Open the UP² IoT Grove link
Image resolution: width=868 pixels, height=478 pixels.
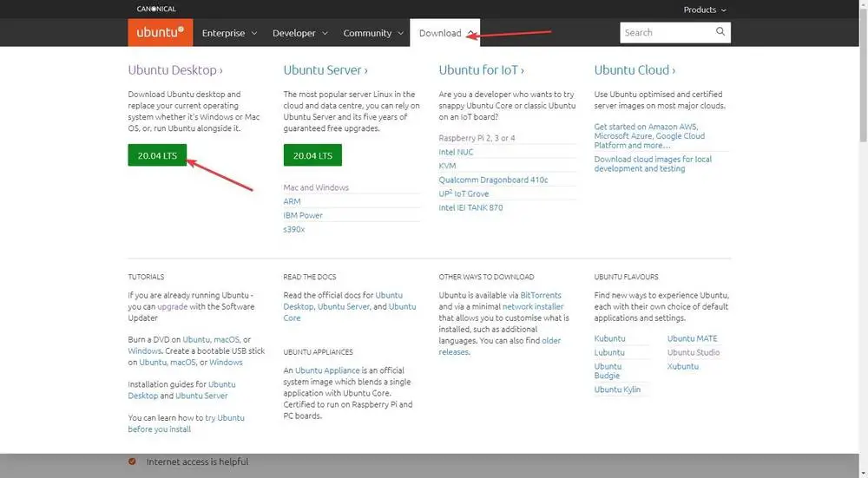pyautogui.click(x=464, y=193)
